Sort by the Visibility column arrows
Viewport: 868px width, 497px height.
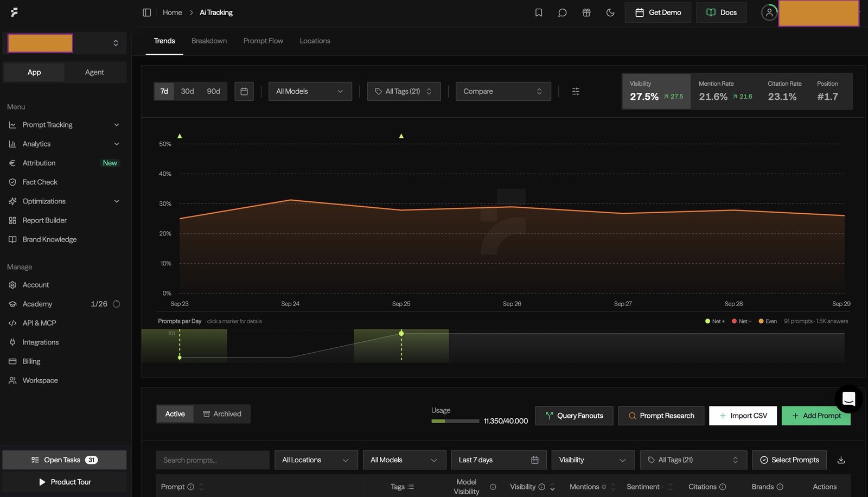pyautogui.click(x=552, y=487)
